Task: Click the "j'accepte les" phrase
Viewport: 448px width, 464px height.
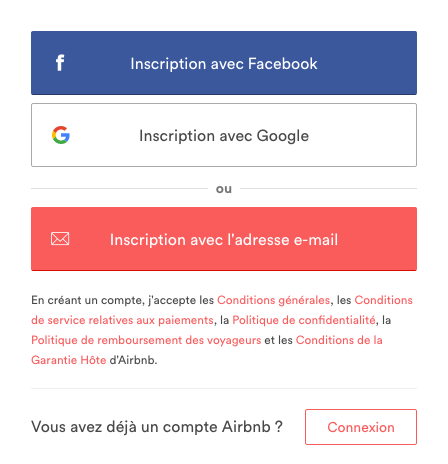Action: (x=181, y=300)
